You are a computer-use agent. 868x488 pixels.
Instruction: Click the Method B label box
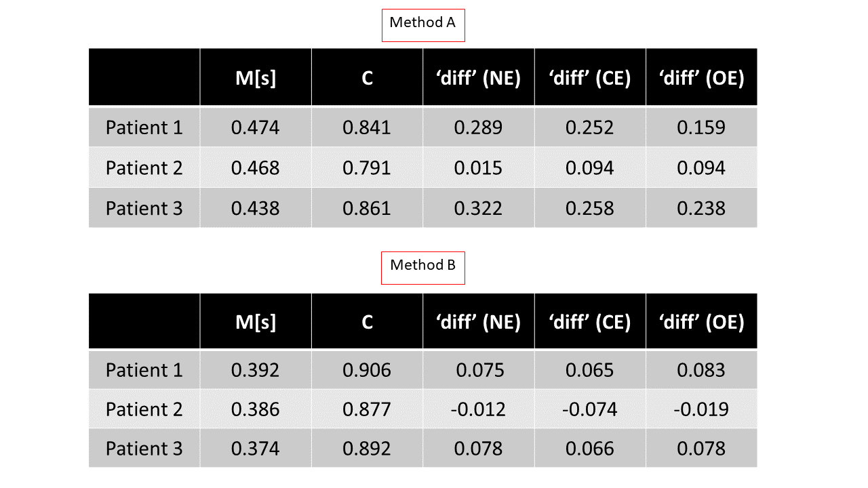(422, 266)
